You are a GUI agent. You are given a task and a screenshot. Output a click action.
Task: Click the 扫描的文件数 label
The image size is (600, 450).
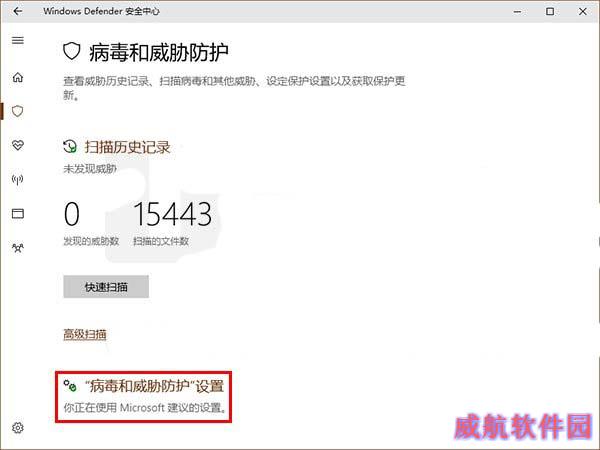(161, 241)
